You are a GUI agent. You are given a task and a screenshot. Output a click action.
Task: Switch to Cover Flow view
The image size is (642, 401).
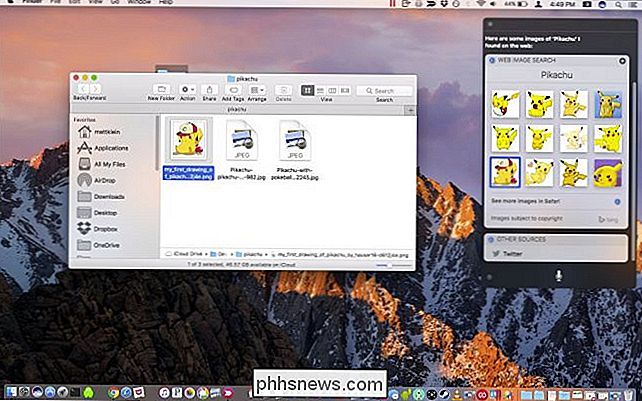point(345,91)
